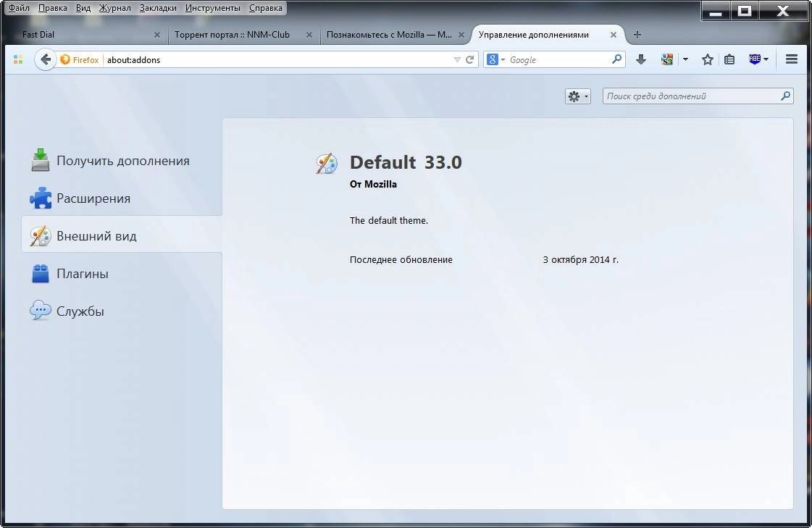Show bookmarks list icon
812x528 pixels.
(x=729, y=59)
